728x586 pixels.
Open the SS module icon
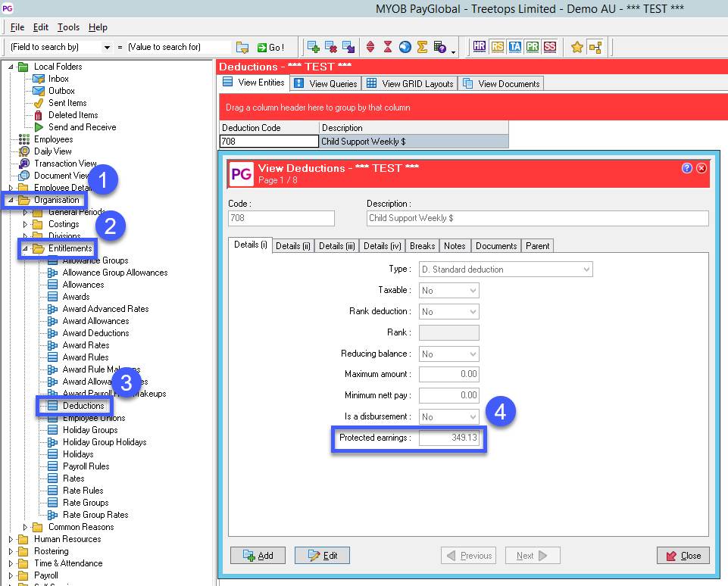[550, 46]
